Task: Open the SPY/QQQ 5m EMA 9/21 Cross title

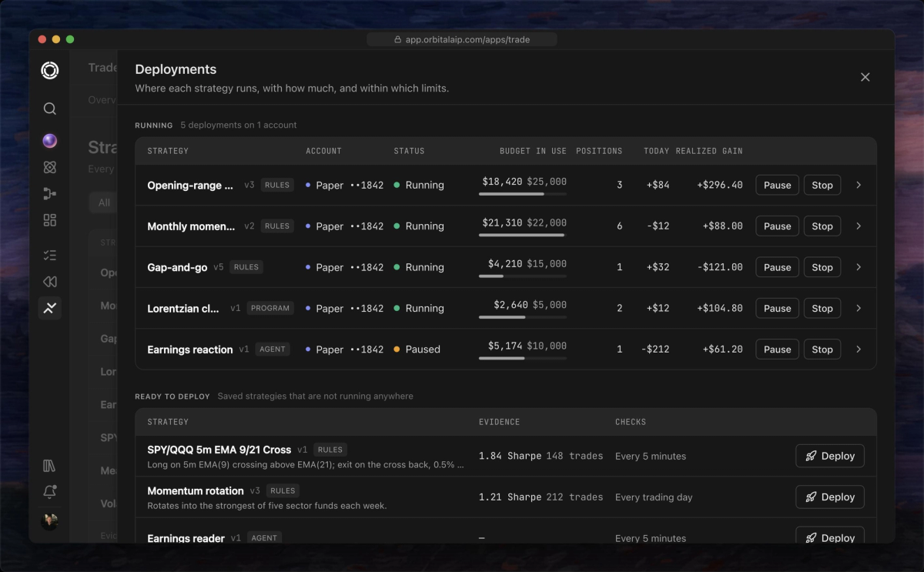Action: 219,450
